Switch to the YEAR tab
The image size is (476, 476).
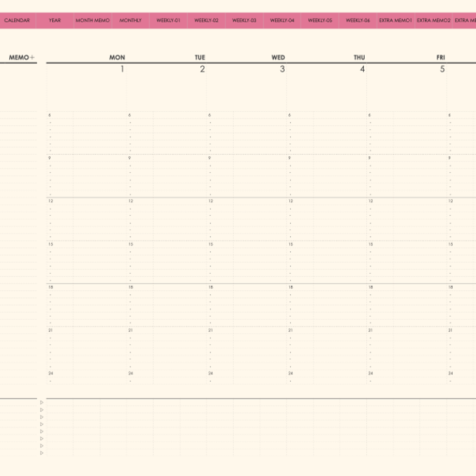[x=55, y=20]
